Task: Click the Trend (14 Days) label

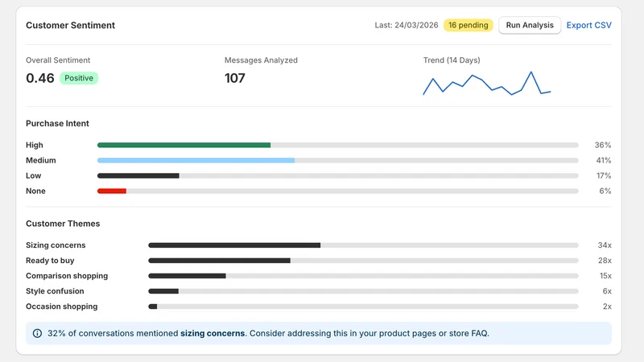Action: 452,60
